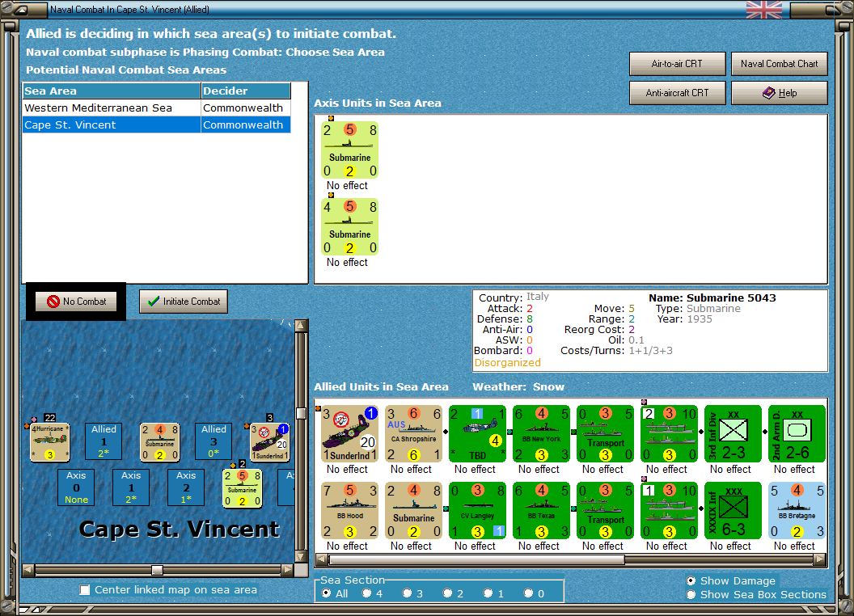Click the Axis 2 sea box section
The height and width of the screenshot is (616, 854).
click(186, 487)
